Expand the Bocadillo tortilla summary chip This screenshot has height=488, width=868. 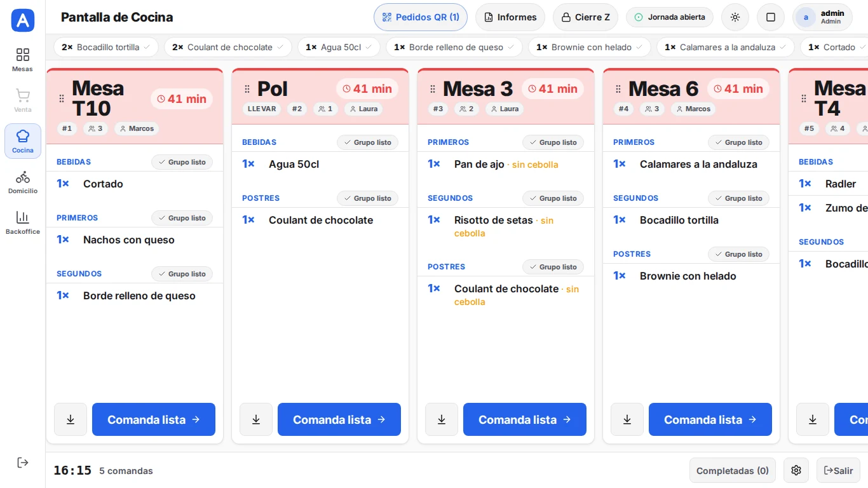point(106,47)
